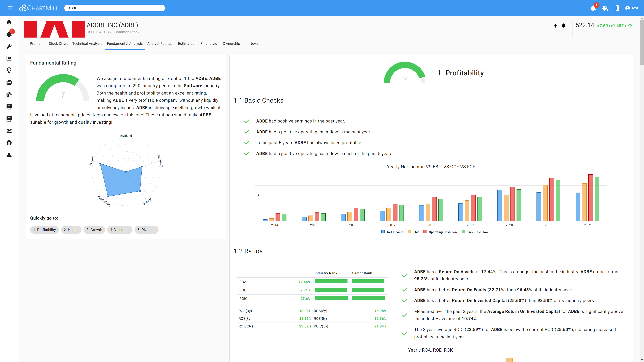Jump to 4. Valuation section chip
644x362 pixels.
[x=120, y=230]
